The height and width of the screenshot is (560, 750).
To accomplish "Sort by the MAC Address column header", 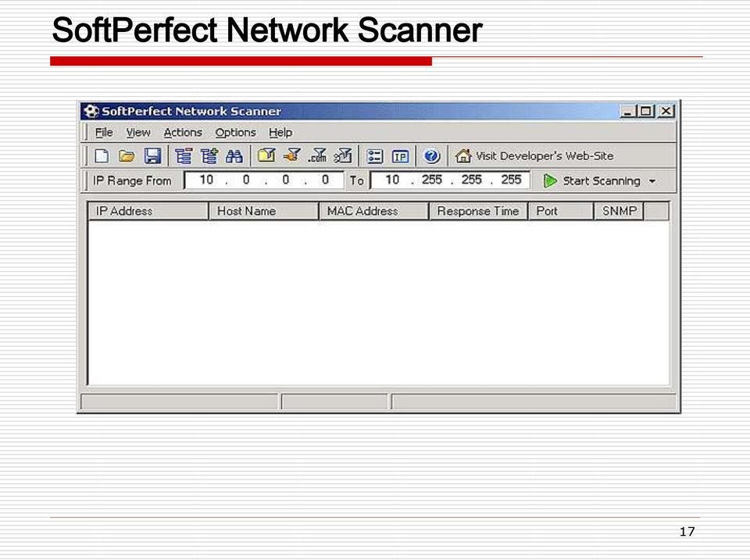I will 373,211.
